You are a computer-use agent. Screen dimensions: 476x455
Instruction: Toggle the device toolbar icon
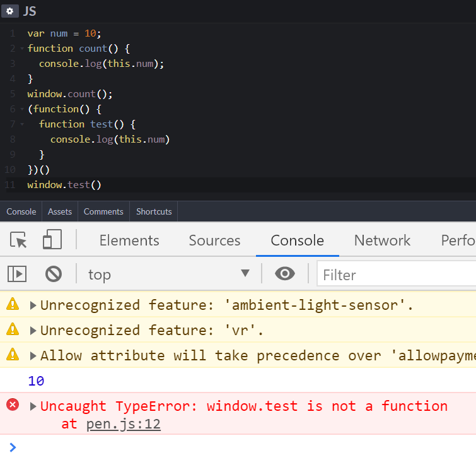coord(52,240)
